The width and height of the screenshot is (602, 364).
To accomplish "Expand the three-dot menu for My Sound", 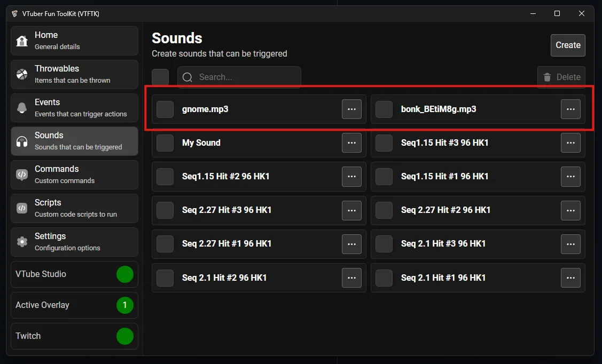I will click(x=351, y=143).
